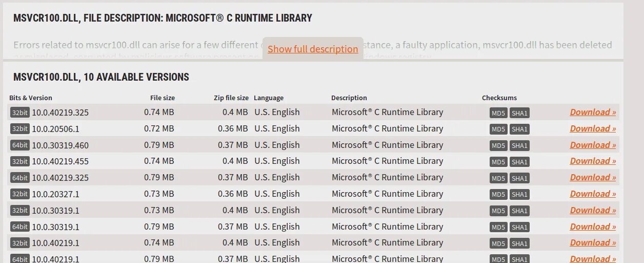
Task: Click the 32bit badge beside 10.0.40219.1
Action: [x=20, y=243]
